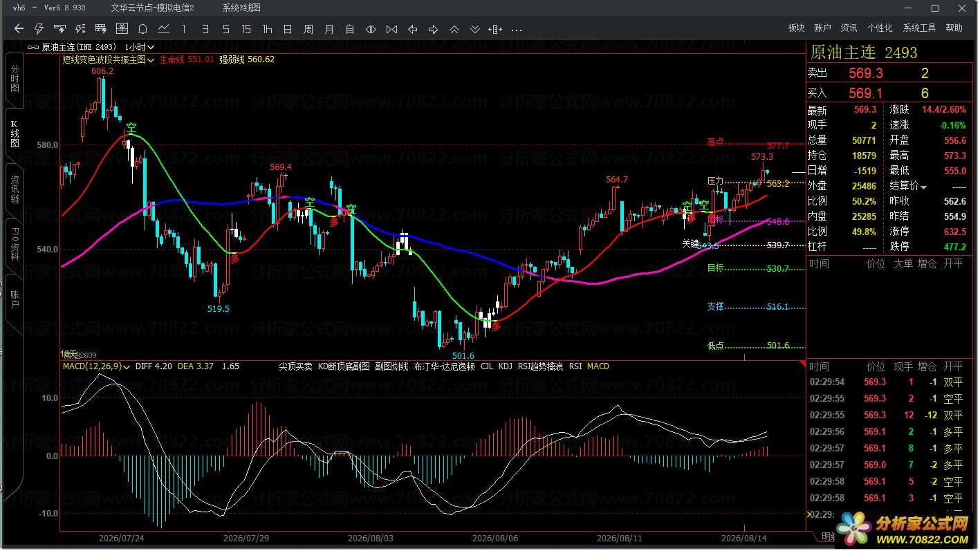Viewport: 980px width, 551px height.
Task: Click the left arrow shift icon
Action: (413, 29)
